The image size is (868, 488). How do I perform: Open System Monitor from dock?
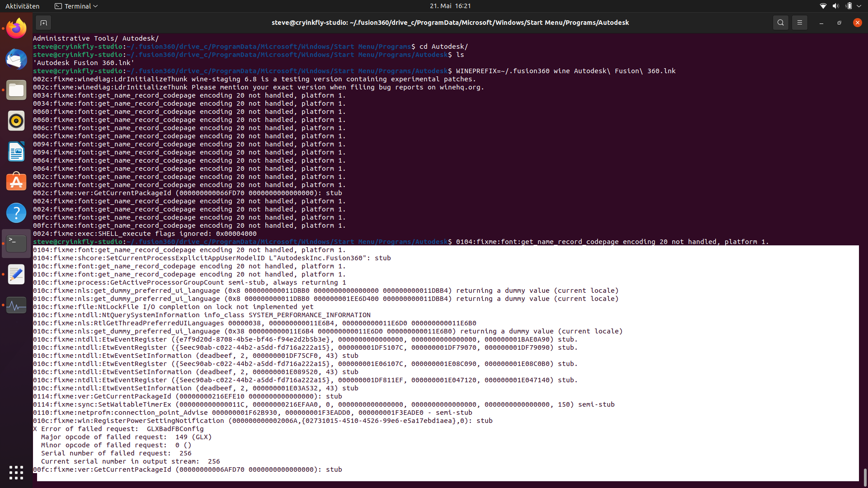click(x=16, y=305)
